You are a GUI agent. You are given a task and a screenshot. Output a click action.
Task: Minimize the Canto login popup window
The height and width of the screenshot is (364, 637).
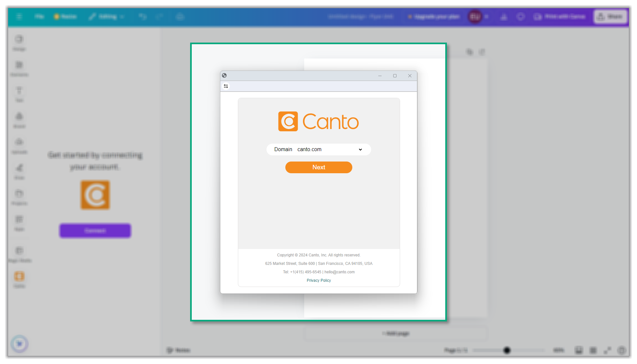[380, 76]
